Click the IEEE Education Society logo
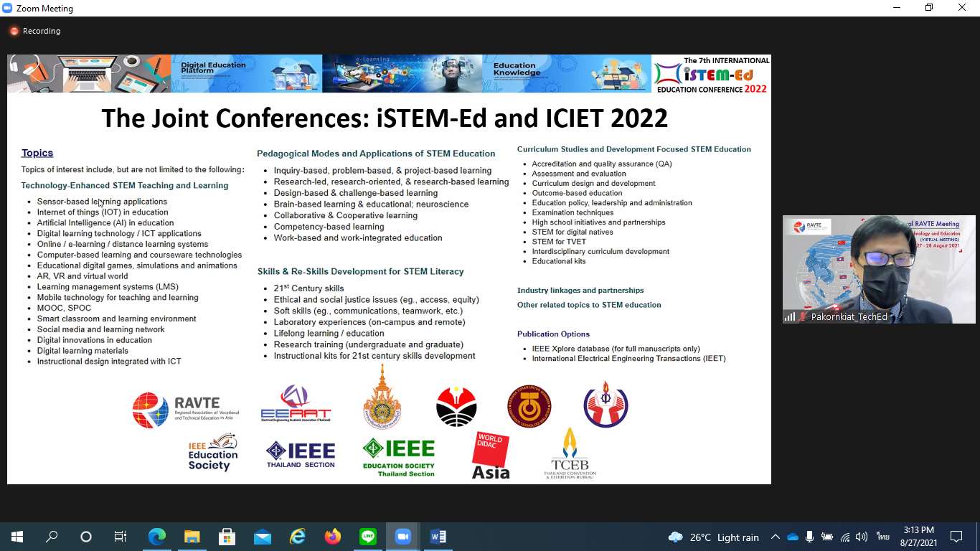Image resolution: width=980 pixels, height=551 pixels. pyautogui.click(x=212, y=453)
